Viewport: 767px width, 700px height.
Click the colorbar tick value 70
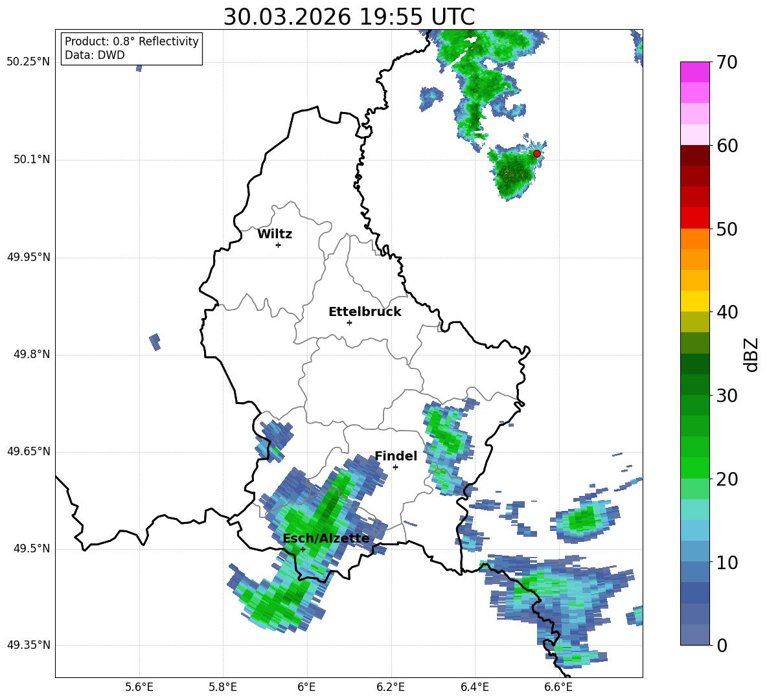[x=727, y=63]
